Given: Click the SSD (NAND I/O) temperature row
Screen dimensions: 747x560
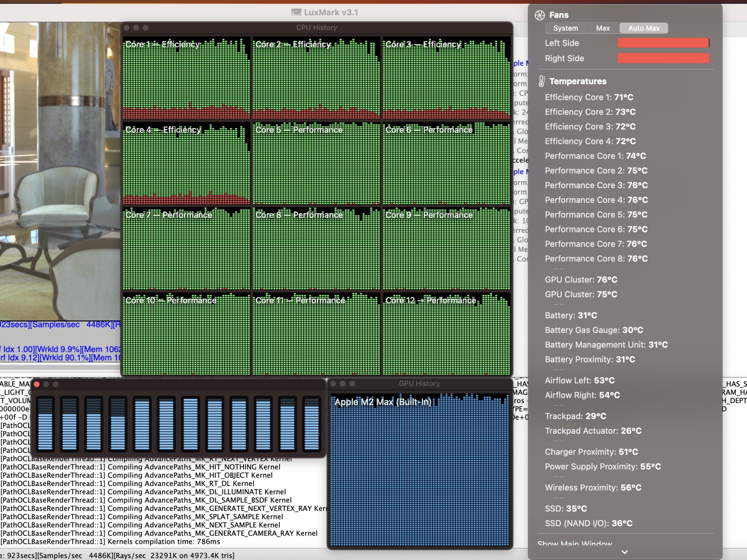Looking at the screenshot, I should coord(588,523).
